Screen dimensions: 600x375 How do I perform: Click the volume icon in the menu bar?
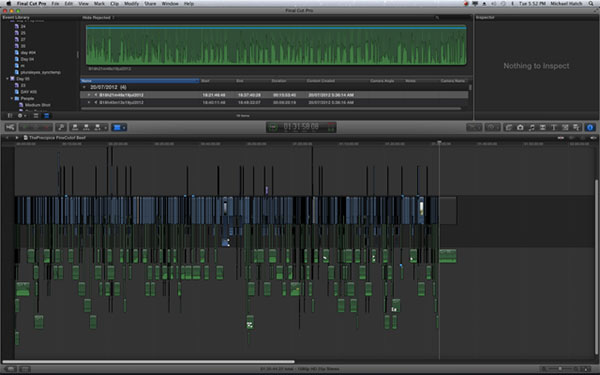pyautogui.click(x=494, y=3)
